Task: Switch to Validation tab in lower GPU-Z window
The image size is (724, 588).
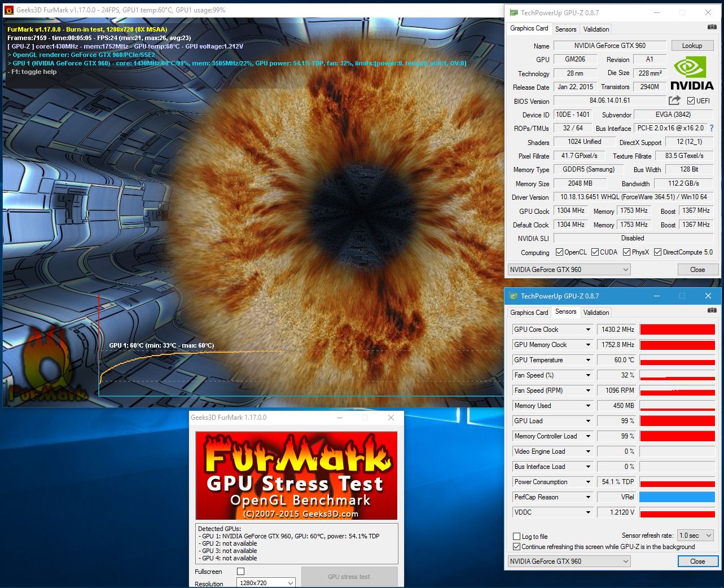Action: coord(596,313)
